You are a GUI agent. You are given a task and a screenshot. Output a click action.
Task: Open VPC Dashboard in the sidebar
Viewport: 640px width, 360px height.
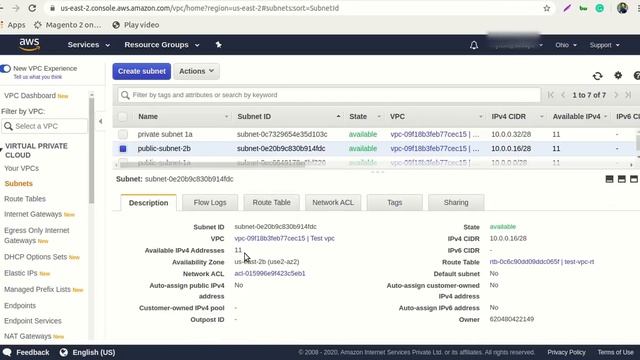[x=30, y=96]
